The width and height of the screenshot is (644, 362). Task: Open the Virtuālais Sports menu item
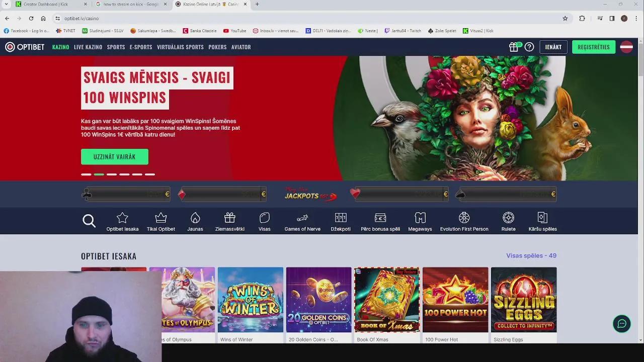[x=180, y=47]
